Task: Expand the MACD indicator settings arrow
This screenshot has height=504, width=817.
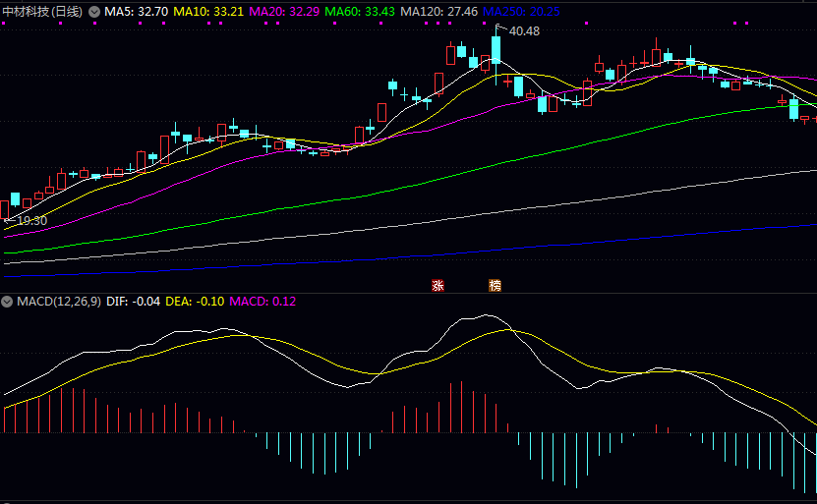Action: pos(8,300)
